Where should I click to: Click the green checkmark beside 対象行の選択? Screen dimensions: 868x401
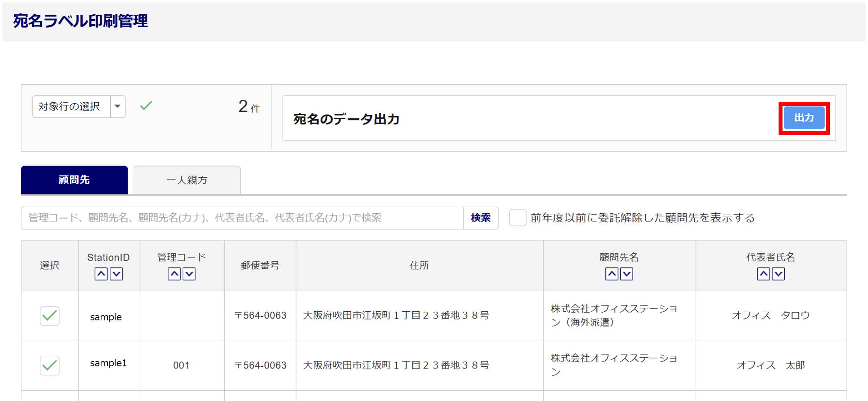pyautogui.click(x=146, y=105)
